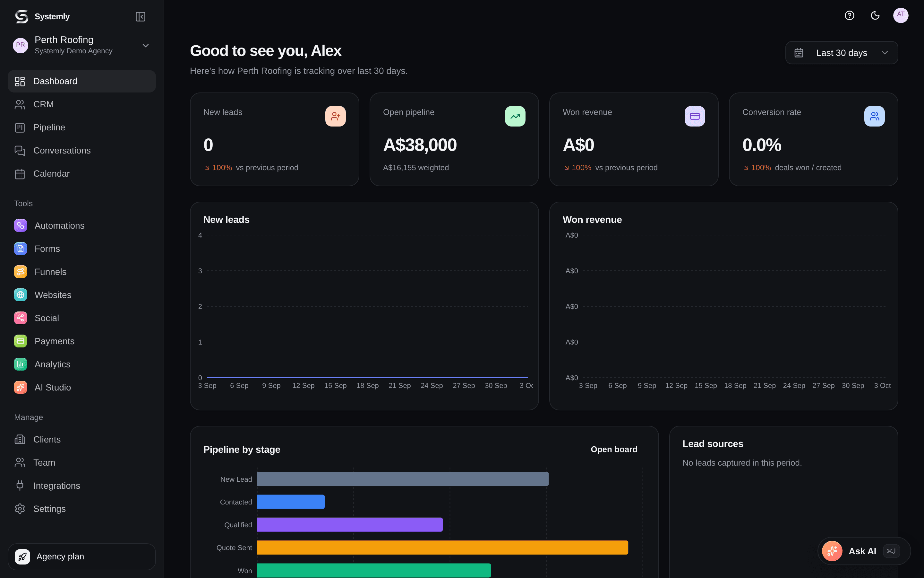Screen dimensions: 924x578
Task: Open the Last 30 days date range dropdown
Action: point(842,53)
